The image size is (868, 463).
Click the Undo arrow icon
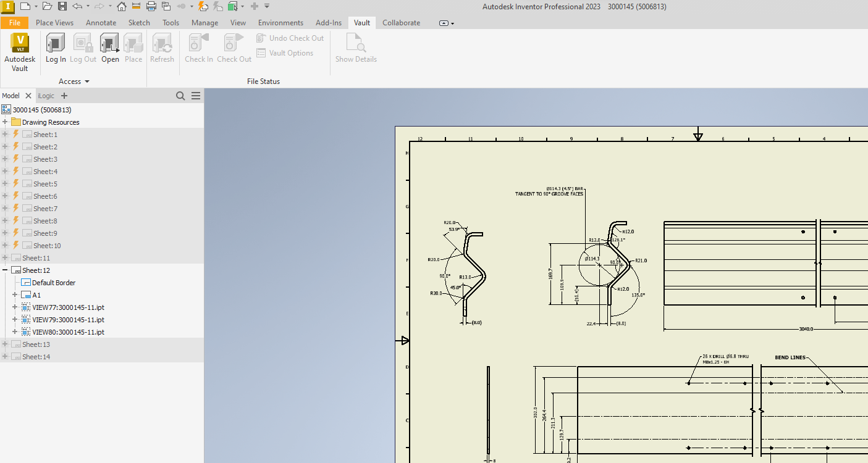[77, 6]
